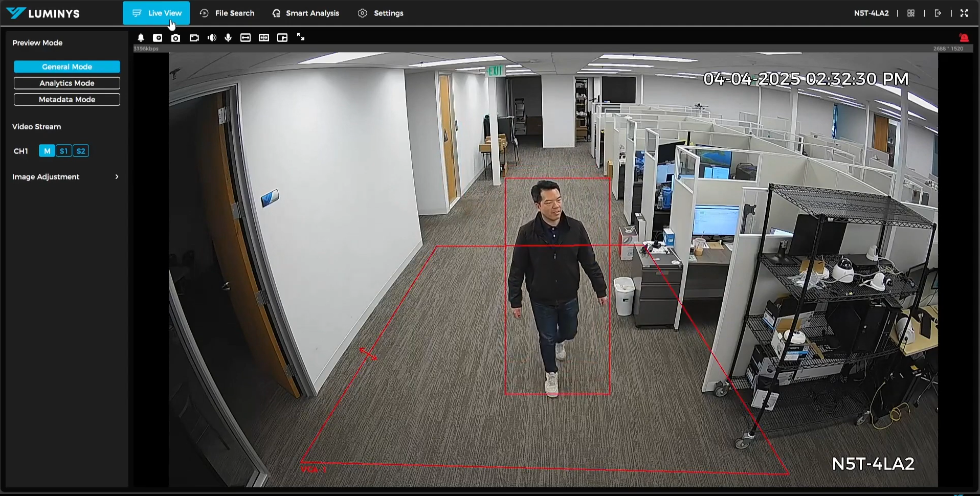Click the logout icon in header
Viewport: 980px width, 496px height.
tap(938, 13)
